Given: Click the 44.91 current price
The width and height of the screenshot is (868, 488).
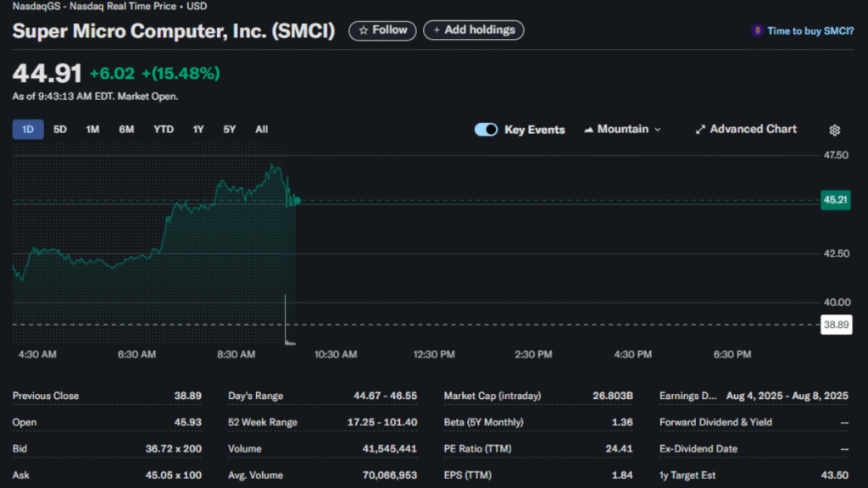Looking at the screenshot, I should pyautogui.click(x=47, y=74).
